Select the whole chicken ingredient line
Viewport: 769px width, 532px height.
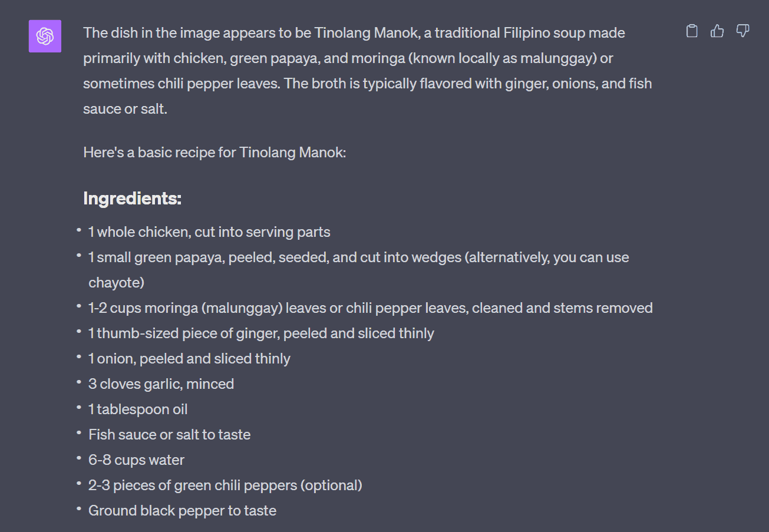coord(209,232)
